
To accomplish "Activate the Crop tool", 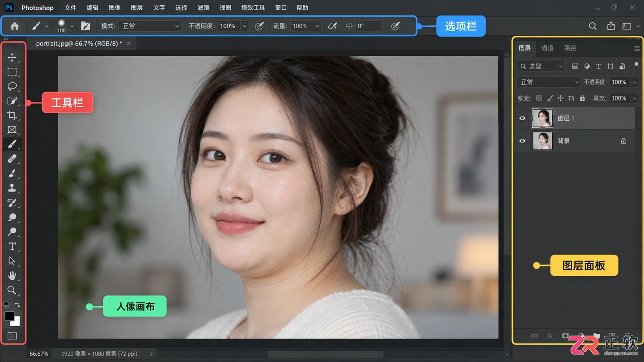I will tap(12, 115).
